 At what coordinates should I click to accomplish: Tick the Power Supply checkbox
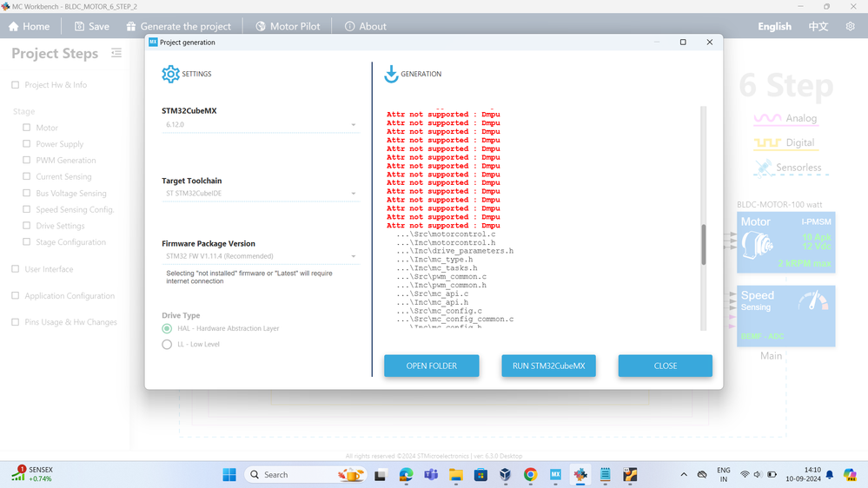[27, 144]
